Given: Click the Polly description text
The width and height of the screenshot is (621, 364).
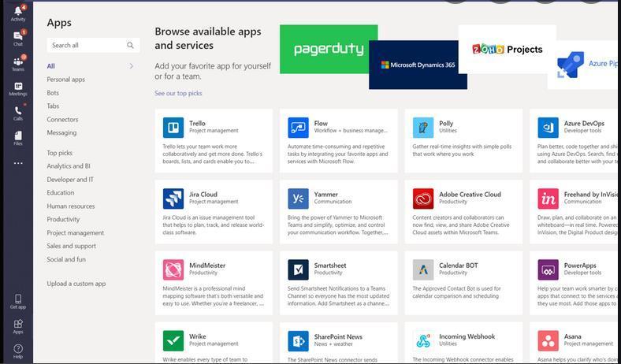Looking at the screenshot, I should [462, 150].
